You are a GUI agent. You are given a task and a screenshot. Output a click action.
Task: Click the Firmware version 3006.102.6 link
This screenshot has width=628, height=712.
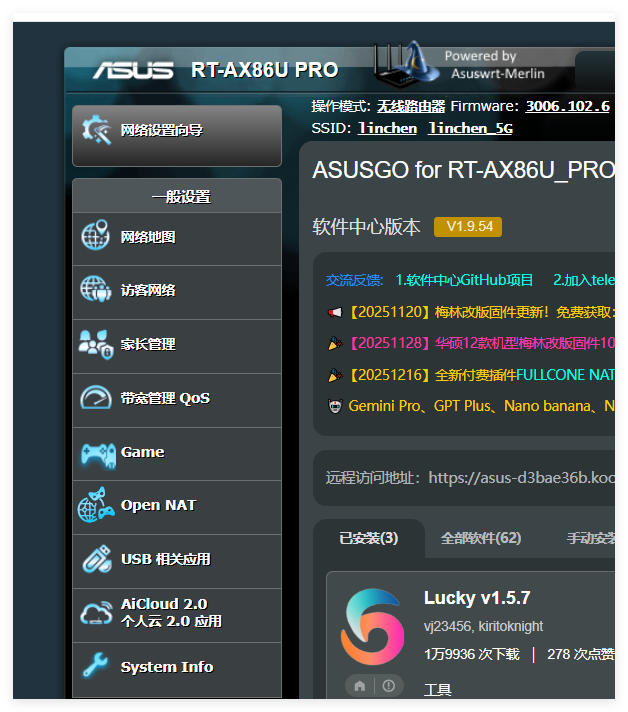coord(567,106)
